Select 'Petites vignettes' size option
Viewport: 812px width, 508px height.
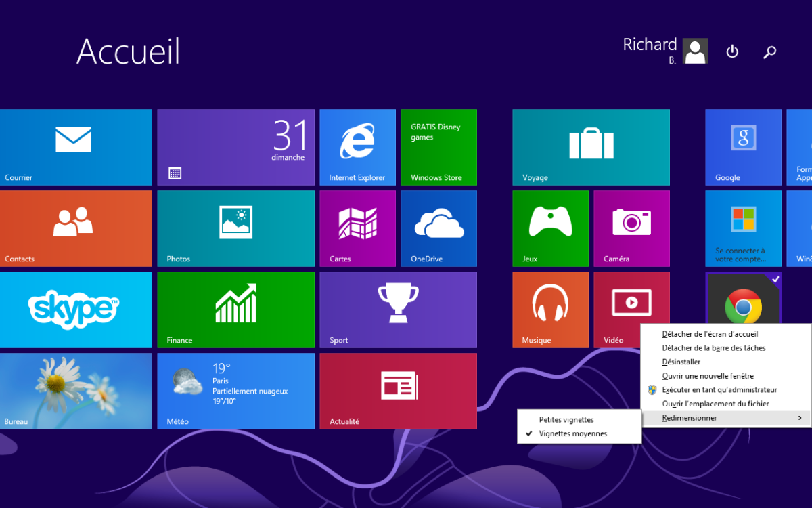click(579, 420)
